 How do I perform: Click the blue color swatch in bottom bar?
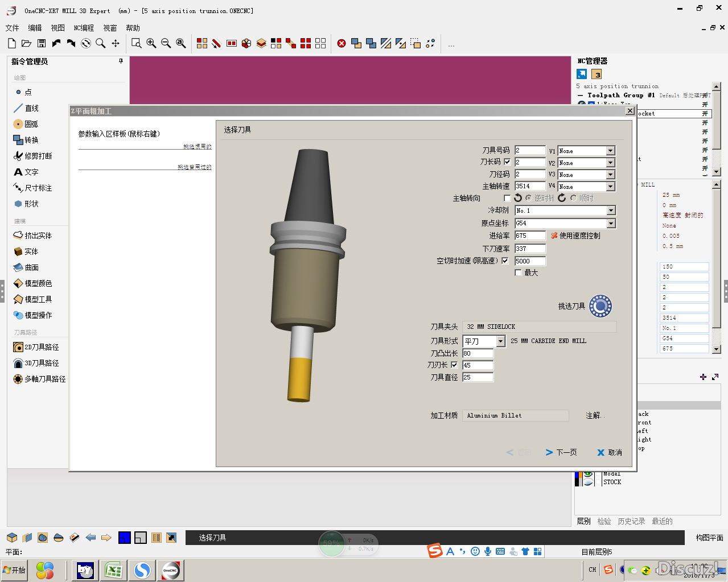click(124, 538)
